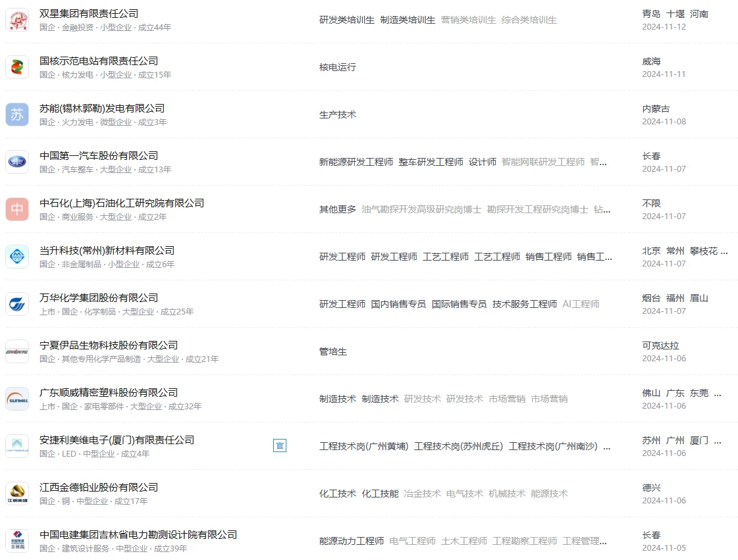Open 广东顺威精密塑料股份有限公司 page
The height and width of the screenshot is (560, 738).
pos(109,393)
